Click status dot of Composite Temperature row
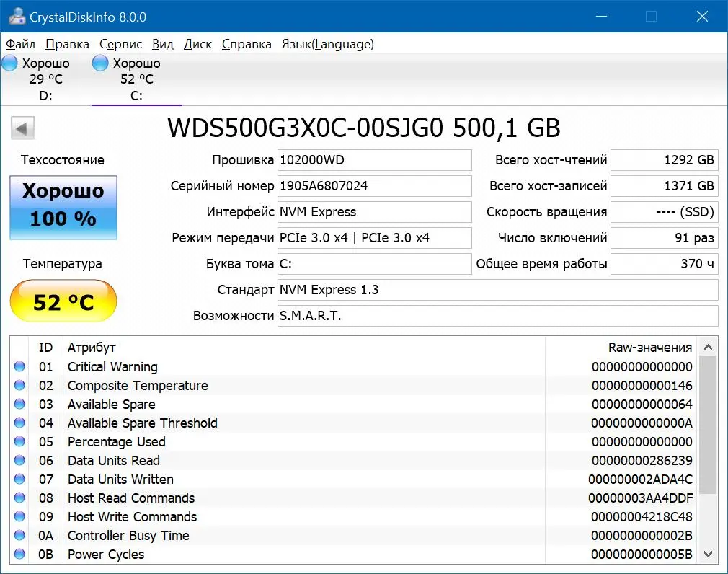Viewport: 728px width, 574px height. [x=19, y=385]
